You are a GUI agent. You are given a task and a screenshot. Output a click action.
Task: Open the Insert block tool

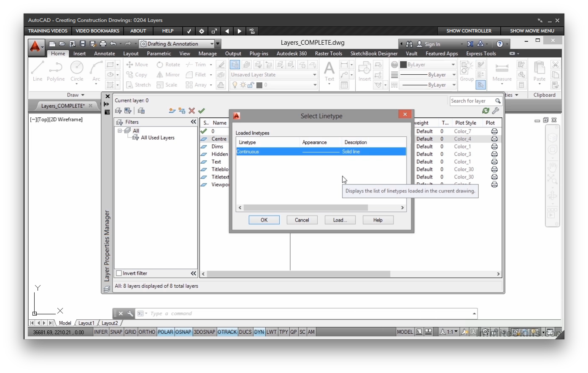pyautogui.click(x=364, y=70)
